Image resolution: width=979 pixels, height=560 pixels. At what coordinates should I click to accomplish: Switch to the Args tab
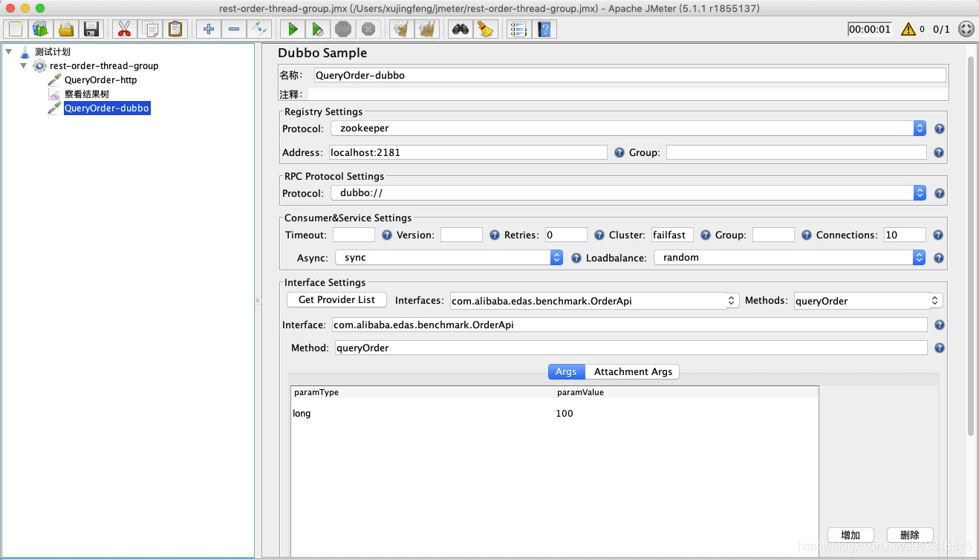coord(566,371)
